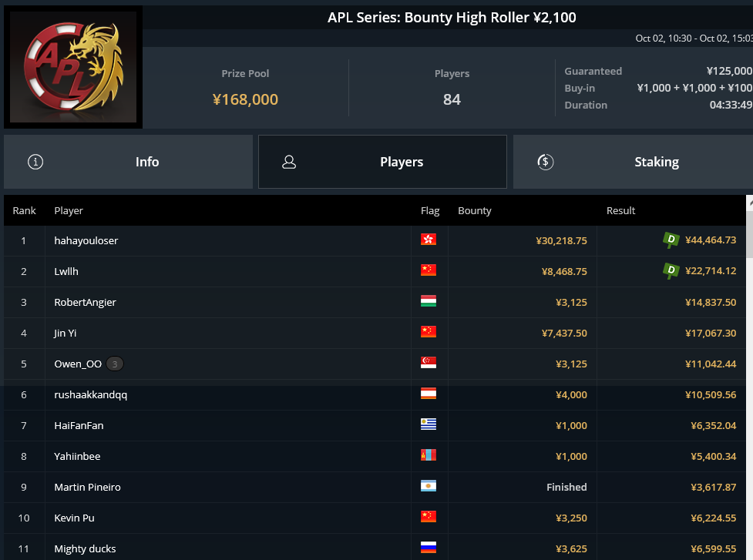Click the dollar coin Staking icon
The width and height of the screenshot is (753, 560).
pyautogui.click(x=546, y=162)
